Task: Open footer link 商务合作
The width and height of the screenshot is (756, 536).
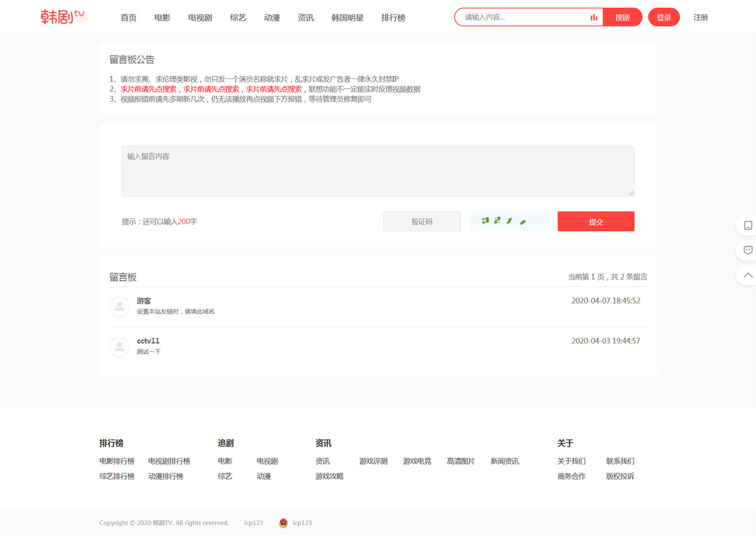Action: click(571, 477)
